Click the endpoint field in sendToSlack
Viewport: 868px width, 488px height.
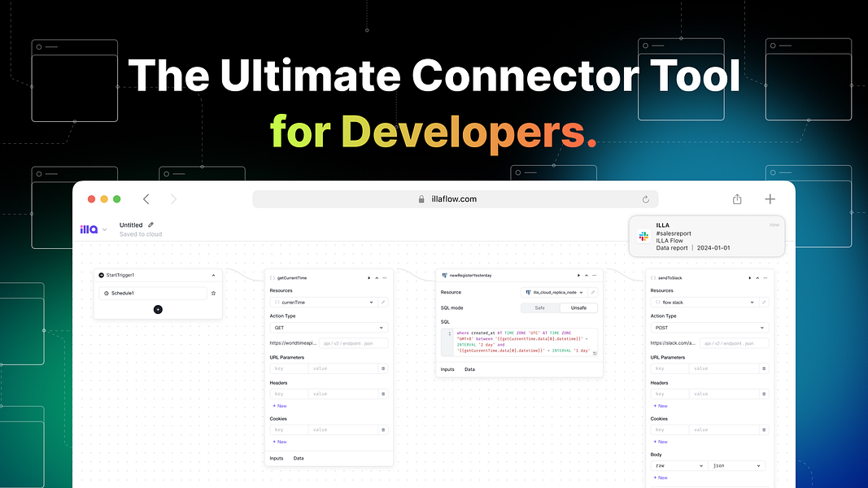(x=734, y=343)
